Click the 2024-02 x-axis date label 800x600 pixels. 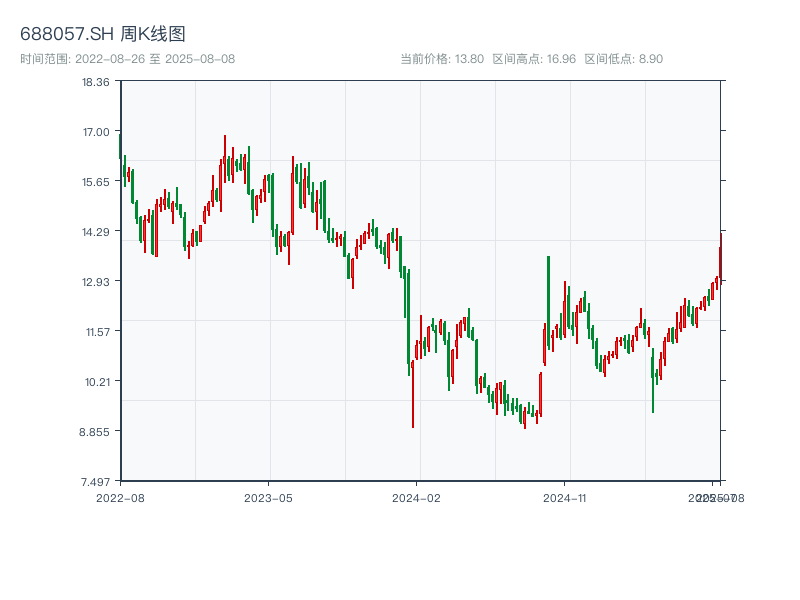pos(417,497)
